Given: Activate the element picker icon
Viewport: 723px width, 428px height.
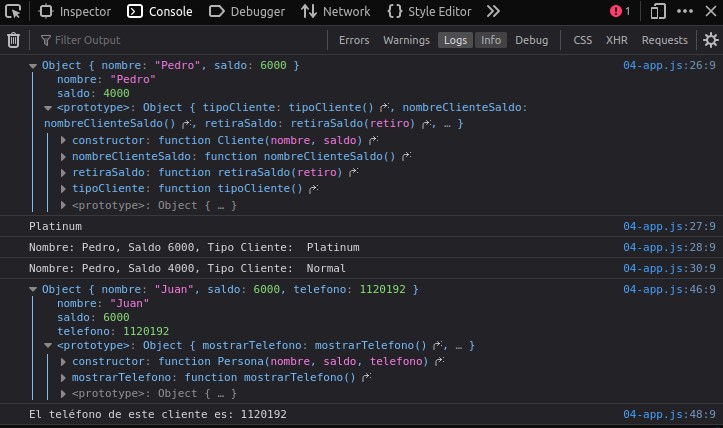Looking at the screenshot, I should (x=13, y=11).
